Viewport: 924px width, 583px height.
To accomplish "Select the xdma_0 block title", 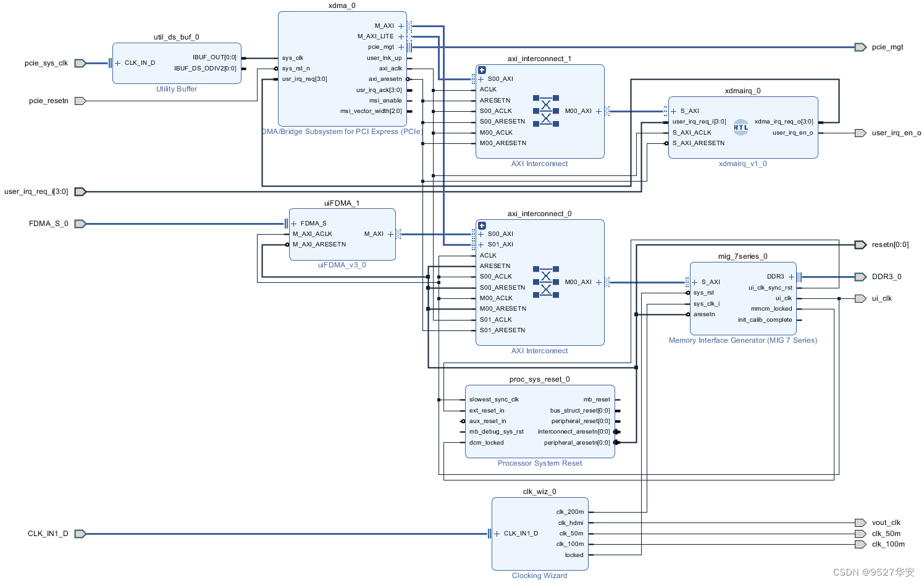I will 342,6.
